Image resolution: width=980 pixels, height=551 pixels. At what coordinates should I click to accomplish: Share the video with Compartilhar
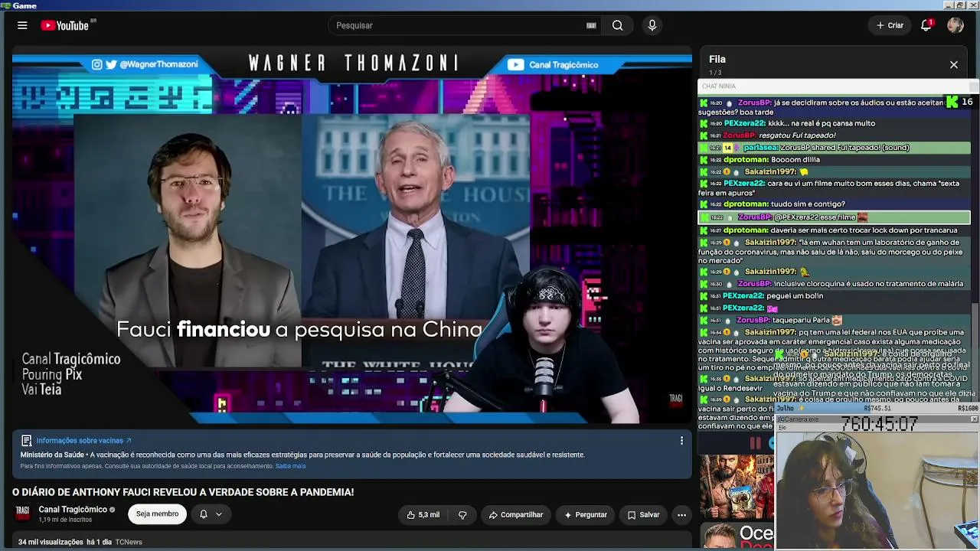tap(516, 515)
